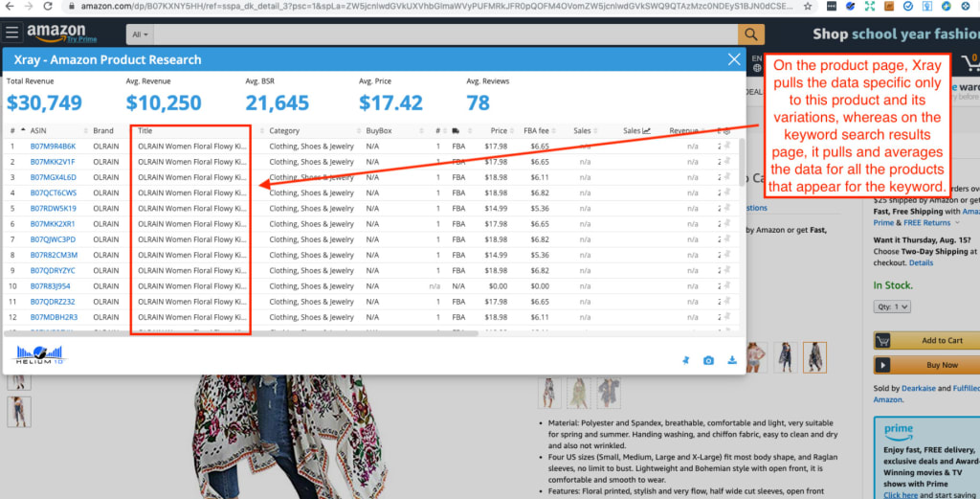Download Xray data with the download icon

tap(732, 360)
